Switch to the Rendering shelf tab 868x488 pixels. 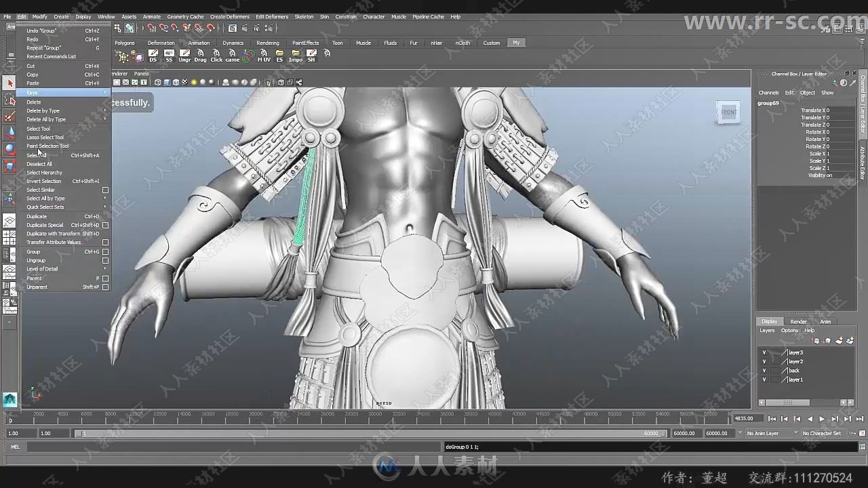click(268, 43)
